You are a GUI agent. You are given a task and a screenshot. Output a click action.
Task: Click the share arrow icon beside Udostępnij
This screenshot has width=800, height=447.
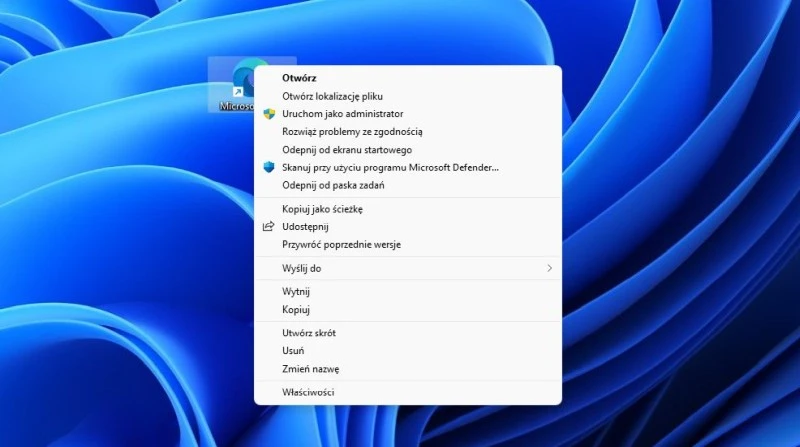[x=268, y=227]
